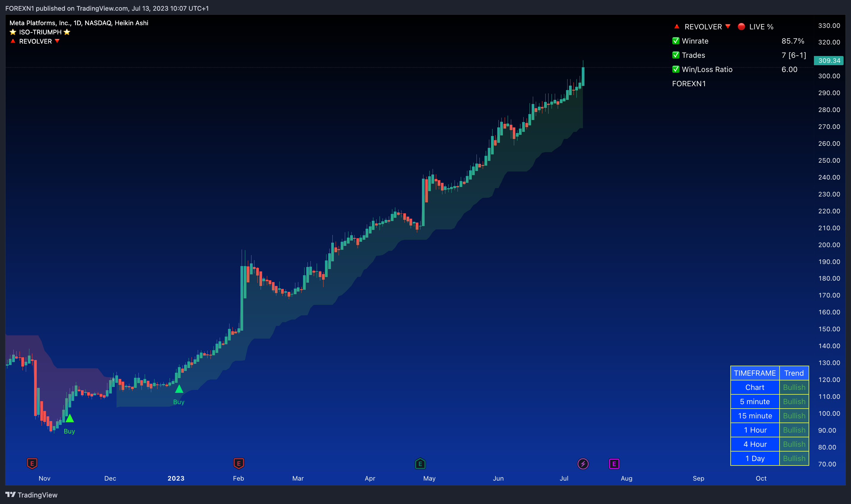The width and height of the screenshot is (851, 504).
Task: Click the purple lightning event icon
Action: (x=583, y=464)
